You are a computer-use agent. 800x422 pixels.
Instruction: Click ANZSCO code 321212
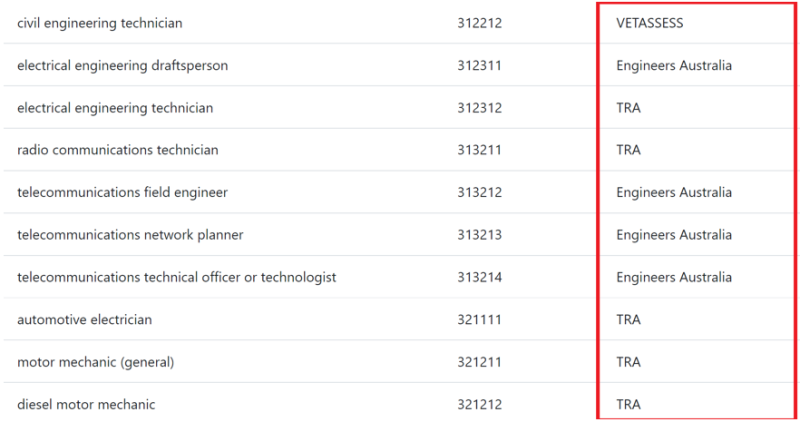pyautogui.click(x=479, y=404)
